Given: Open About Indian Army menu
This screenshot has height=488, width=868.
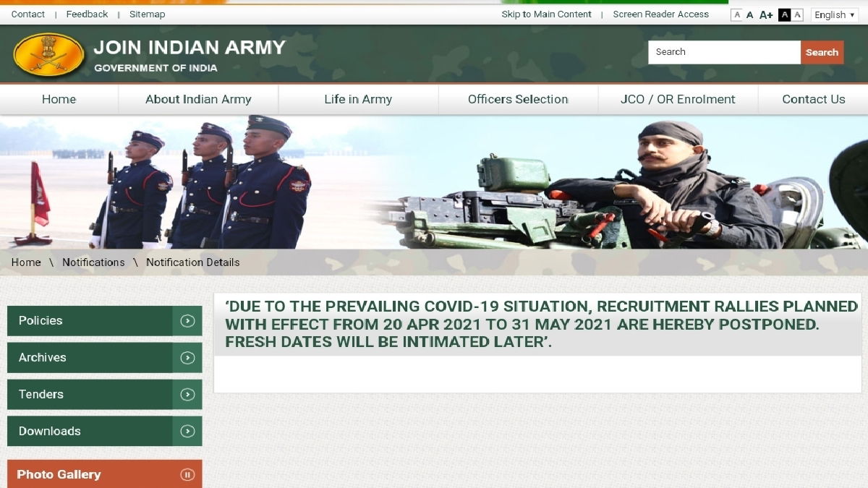Looking at the screenshot, I should (198, 100).
